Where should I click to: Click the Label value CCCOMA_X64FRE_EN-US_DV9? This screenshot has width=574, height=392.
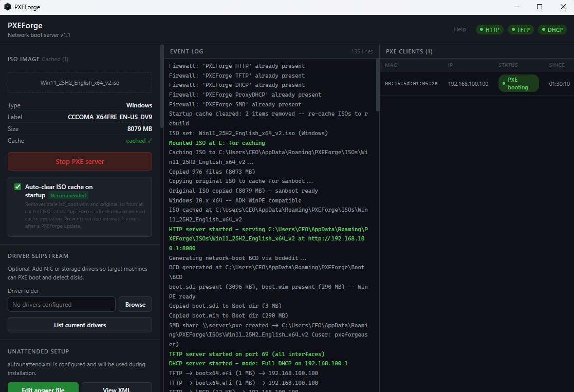(x=110, y=117)
